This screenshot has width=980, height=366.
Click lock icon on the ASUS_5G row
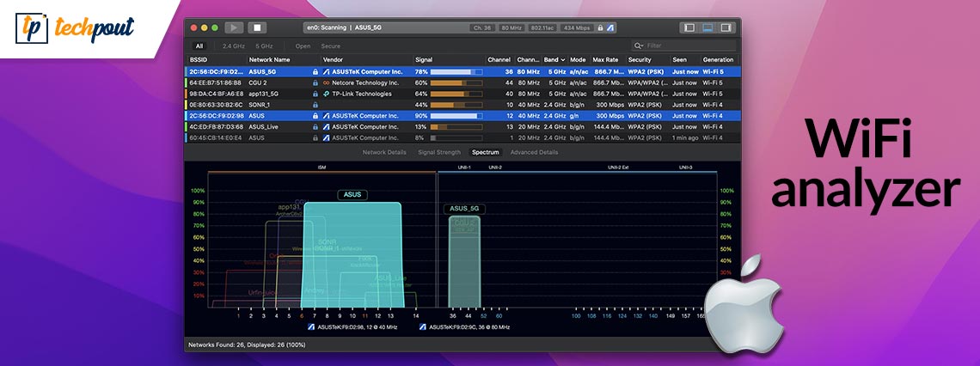(x=315, y=72)
